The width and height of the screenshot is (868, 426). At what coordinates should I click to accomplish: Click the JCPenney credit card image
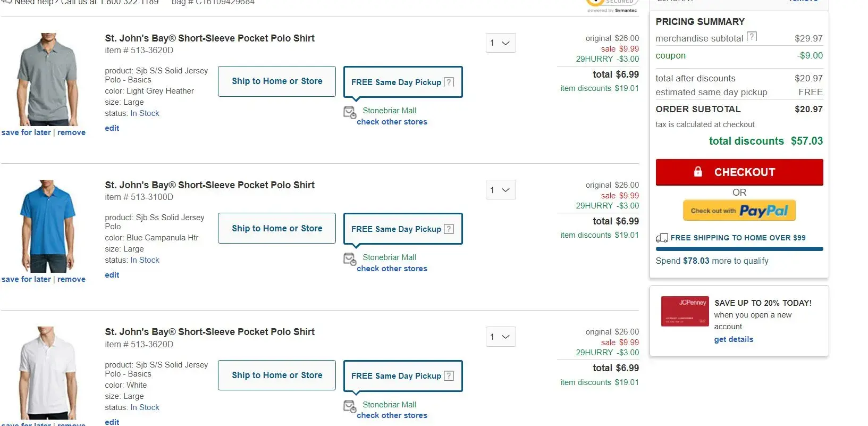pyautogui.click(x=685, y=311)
